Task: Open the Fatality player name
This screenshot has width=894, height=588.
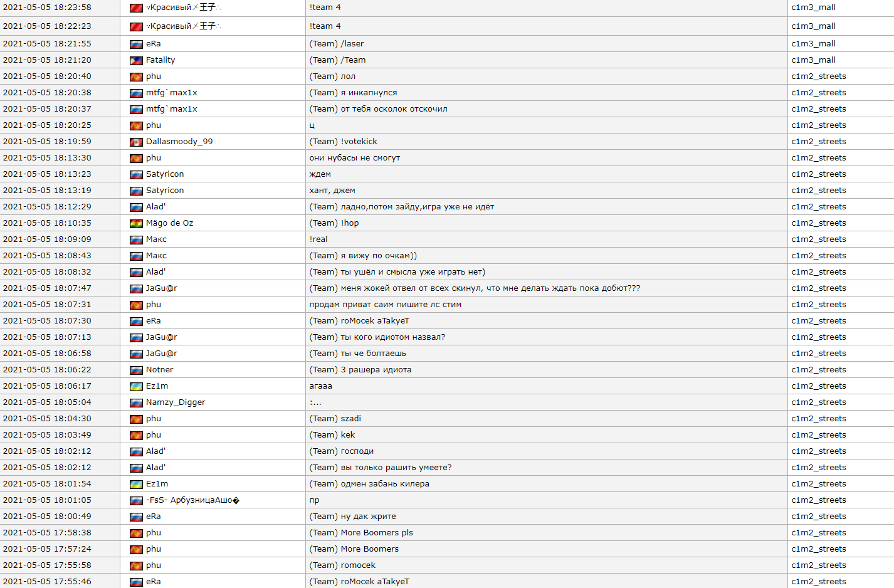Action: pos(160,60)
